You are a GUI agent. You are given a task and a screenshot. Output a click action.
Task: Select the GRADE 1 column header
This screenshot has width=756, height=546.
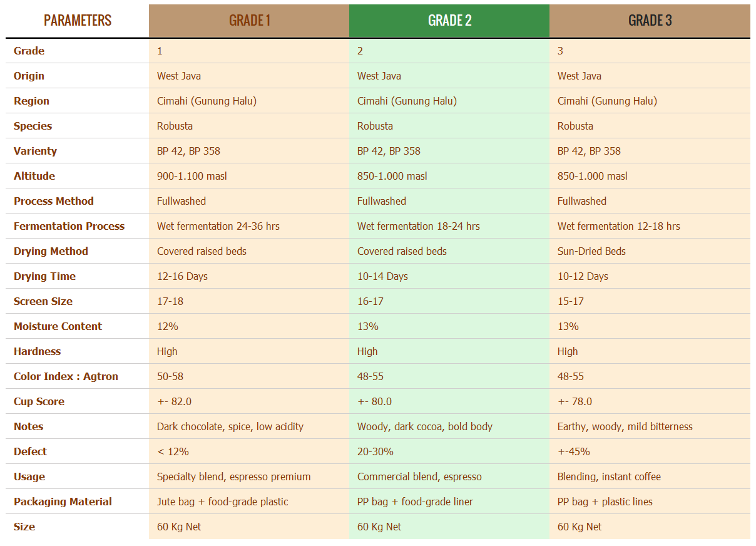pyautogui.click(x=249, y=21)
